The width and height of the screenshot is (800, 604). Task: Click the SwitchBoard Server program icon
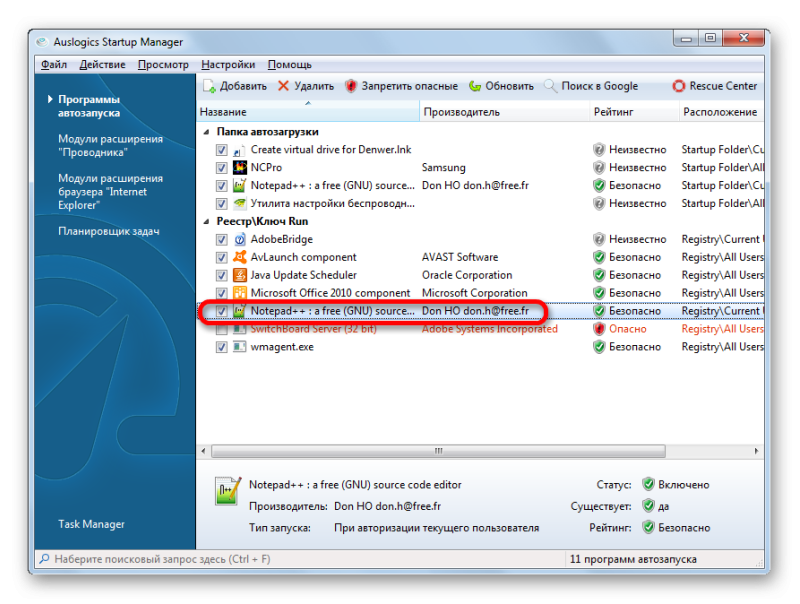click(239, 329)
